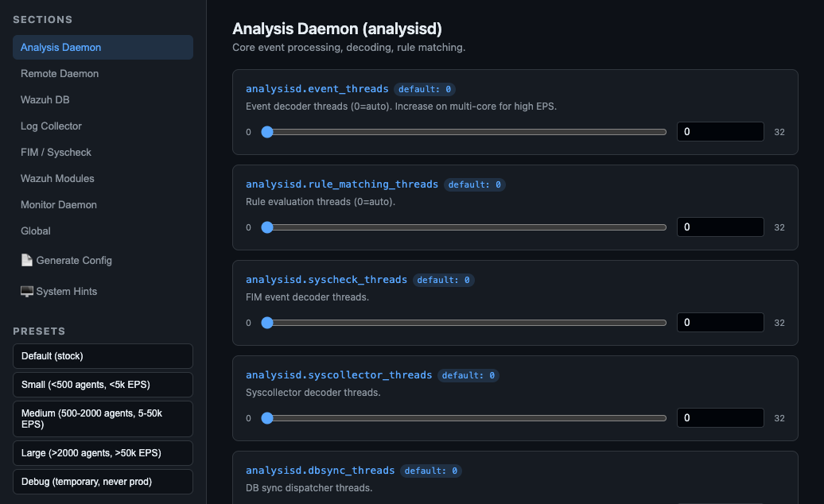
Task: Apply the Default (stock) preset
Action: point(103,356)
